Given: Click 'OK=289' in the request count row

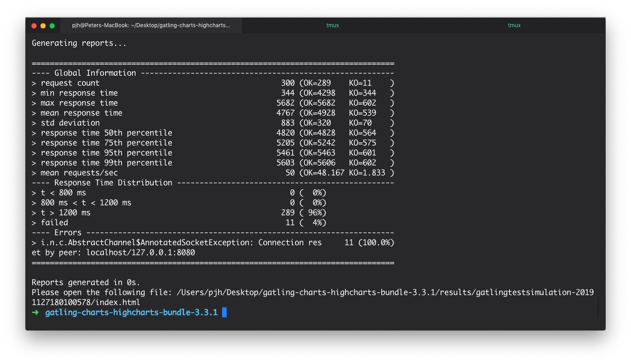Looking at the screenshot, I should [317, 83].
